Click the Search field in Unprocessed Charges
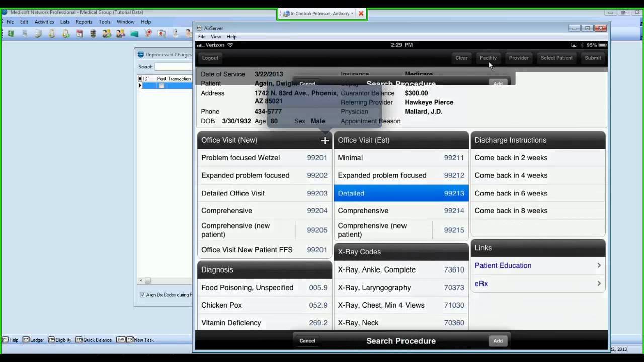Screen dimensions: 644x362 click(x=174, y=66)
